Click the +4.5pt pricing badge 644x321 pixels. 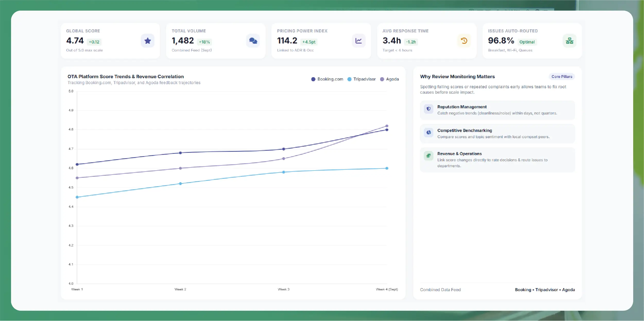coord(309,42)
